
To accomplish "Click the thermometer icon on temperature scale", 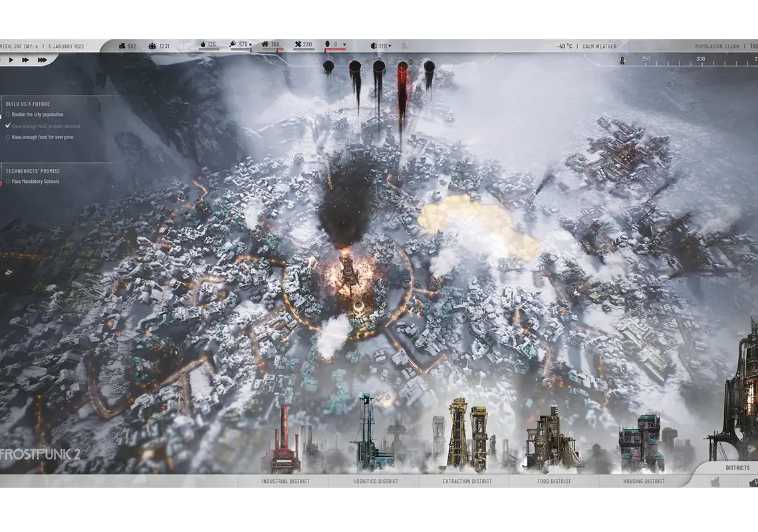I will tap(622, 61).
